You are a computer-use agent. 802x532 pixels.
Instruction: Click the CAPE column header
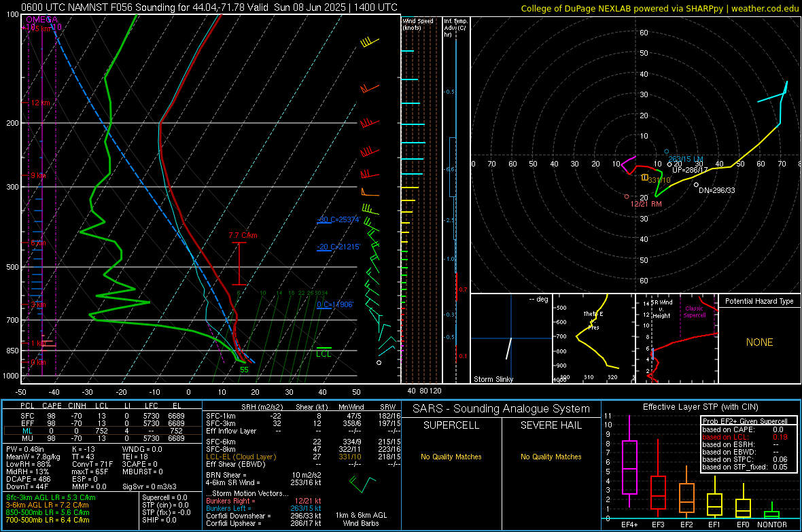(x=52, y=406)
